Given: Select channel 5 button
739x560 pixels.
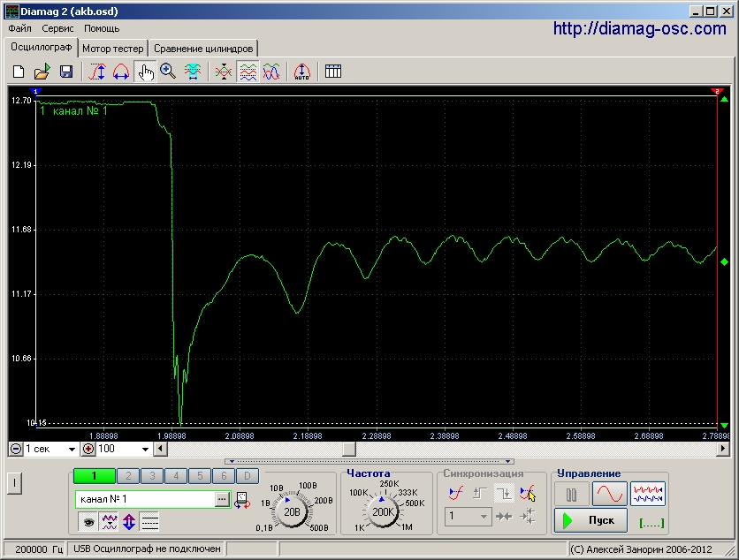Looking at the screenshot, I should point(200,476).
